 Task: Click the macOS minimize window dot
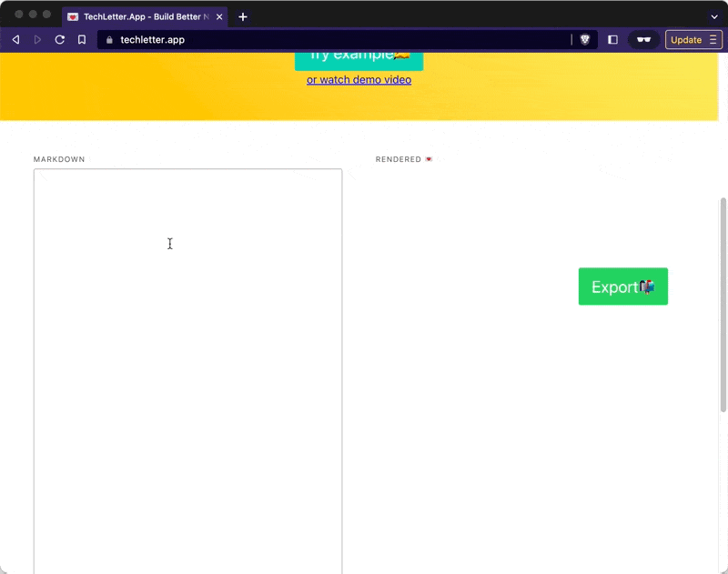(x=33, y=14)
